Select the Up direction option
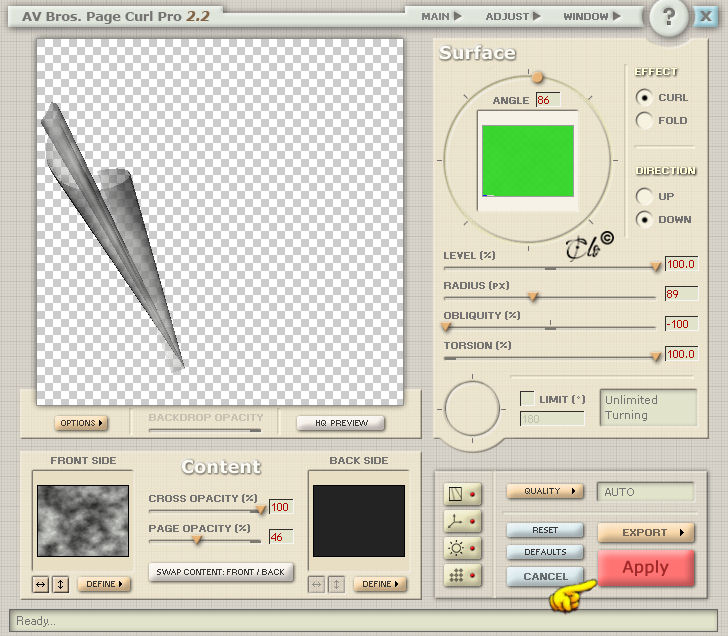The width and height of the screenshot is (728, 636). pos(644,196)
